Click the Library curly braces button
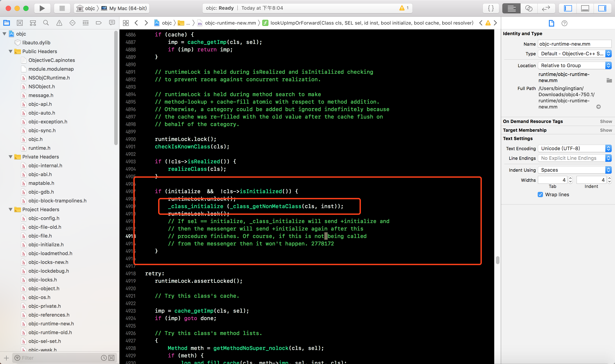This screenshot has width=615, height=364. [x=491, y=8]
